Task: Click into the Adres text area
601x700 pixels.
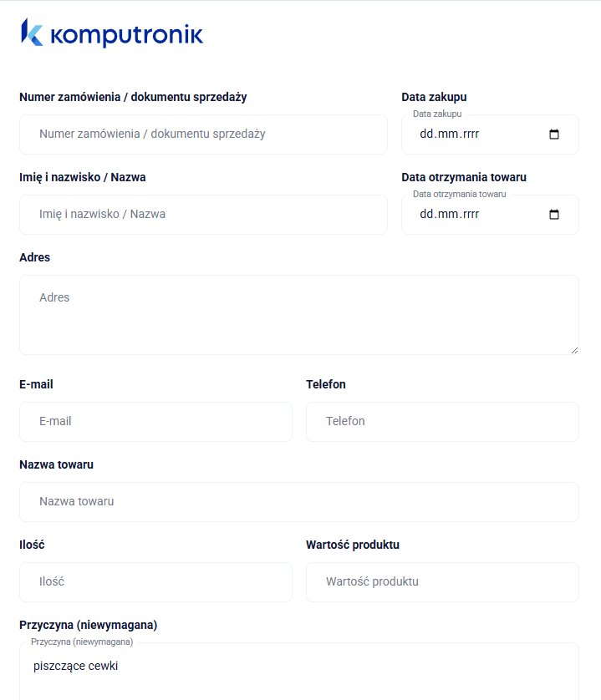Action: point(298,315)
